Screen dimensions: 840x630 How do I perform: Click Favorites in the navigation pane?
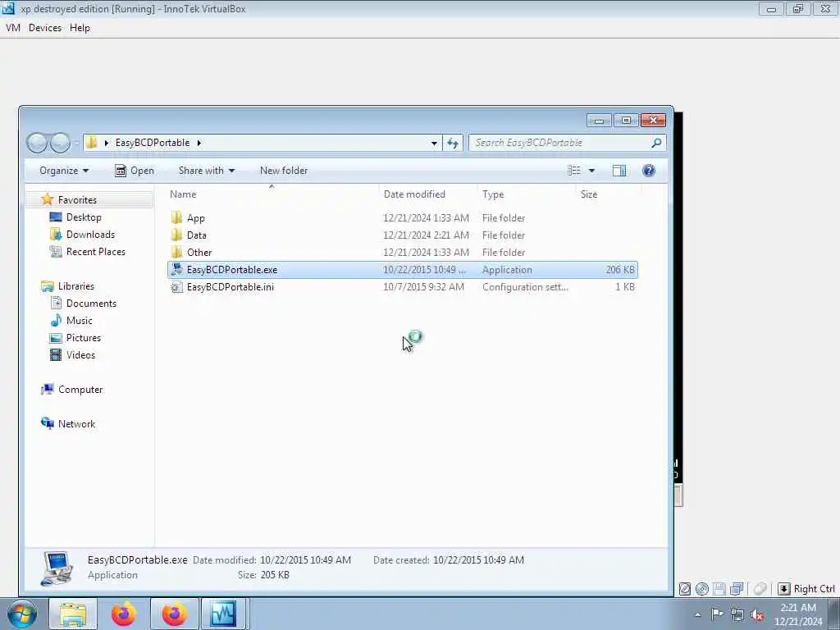pyautogui.click(x=77, y=200)
